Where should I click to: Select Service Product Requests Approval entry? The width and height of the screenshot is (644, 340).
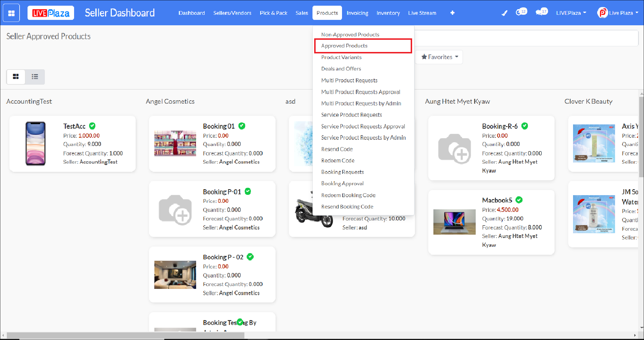pyautogui.click(x=363, y=126)
